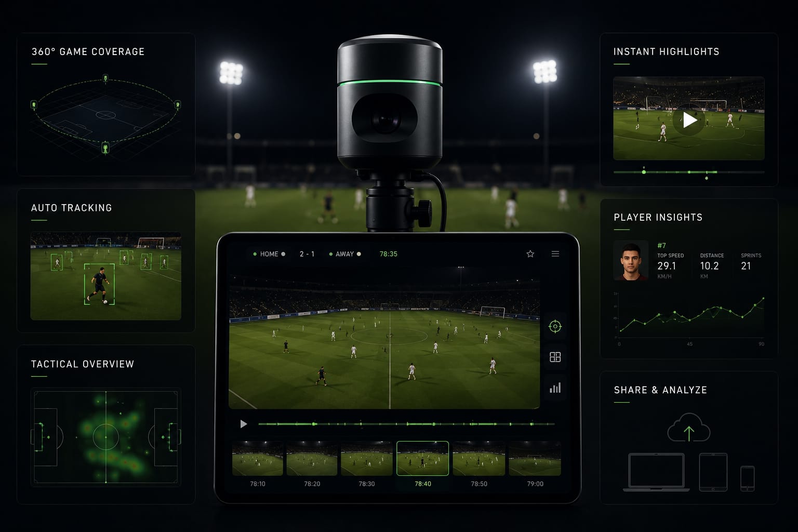
Task: Open the grid layout view icon
Action: (x=555, y=357)
